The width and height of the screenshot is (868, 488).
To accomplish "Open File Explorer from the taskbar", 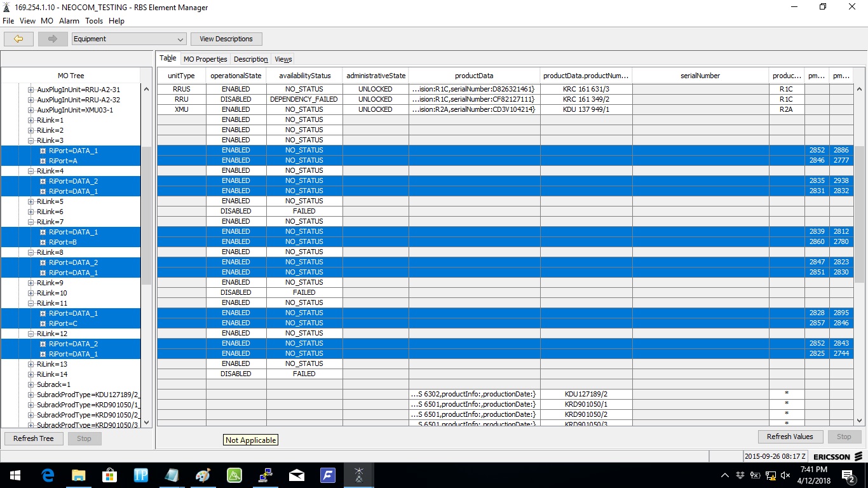I will click(x=78, y=475).
